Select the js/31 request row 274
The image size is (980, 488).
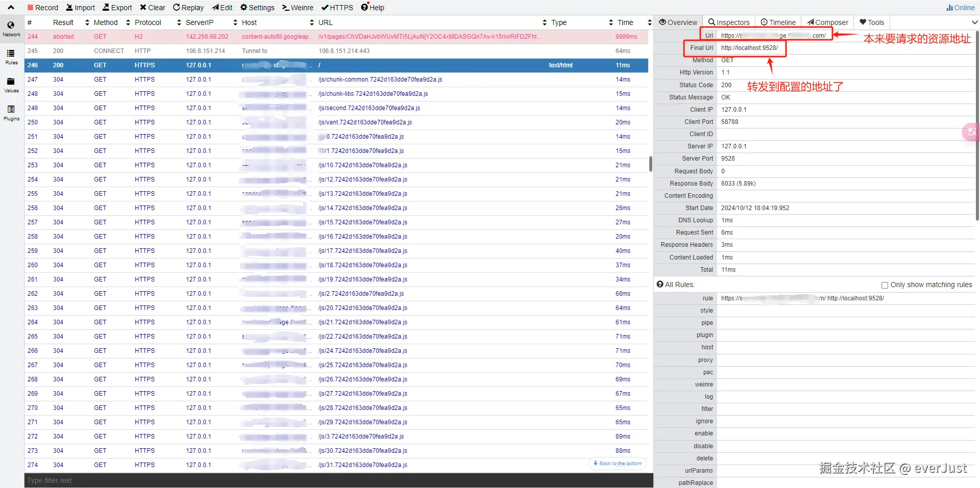point(336,465)
